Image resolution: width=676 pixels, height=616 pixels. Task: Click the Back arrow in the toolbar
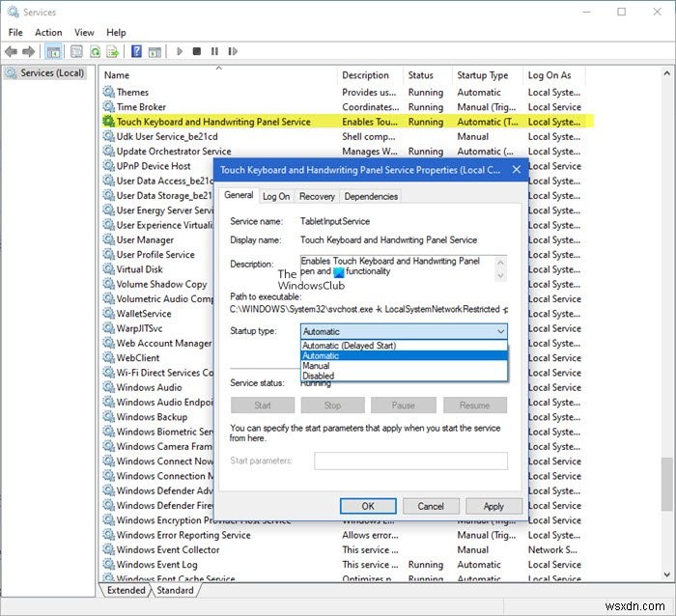tap(13, 51)
